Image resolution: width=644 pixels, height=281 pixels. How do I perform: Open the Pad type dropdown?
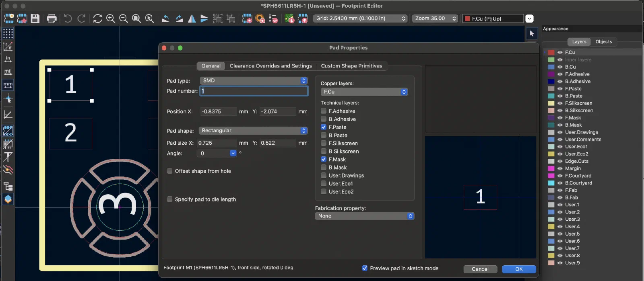[254, 80]
